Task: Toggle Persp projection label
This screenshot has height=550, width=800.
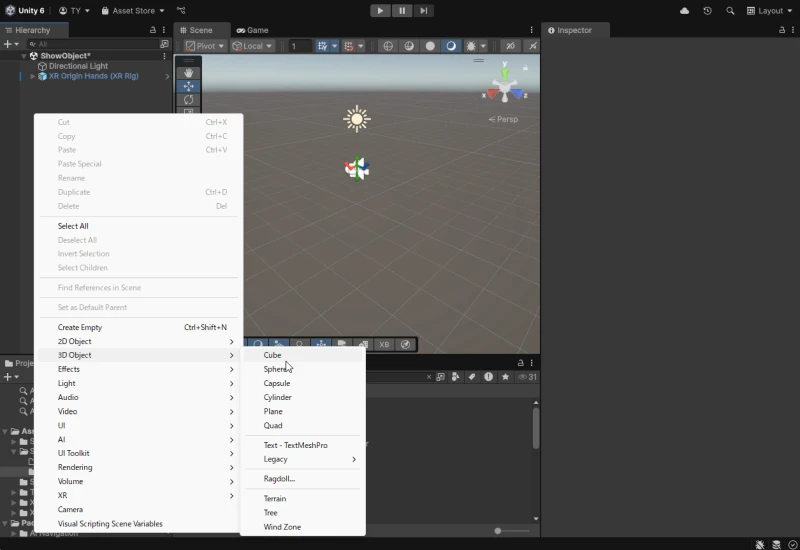Action: (504, 119)
